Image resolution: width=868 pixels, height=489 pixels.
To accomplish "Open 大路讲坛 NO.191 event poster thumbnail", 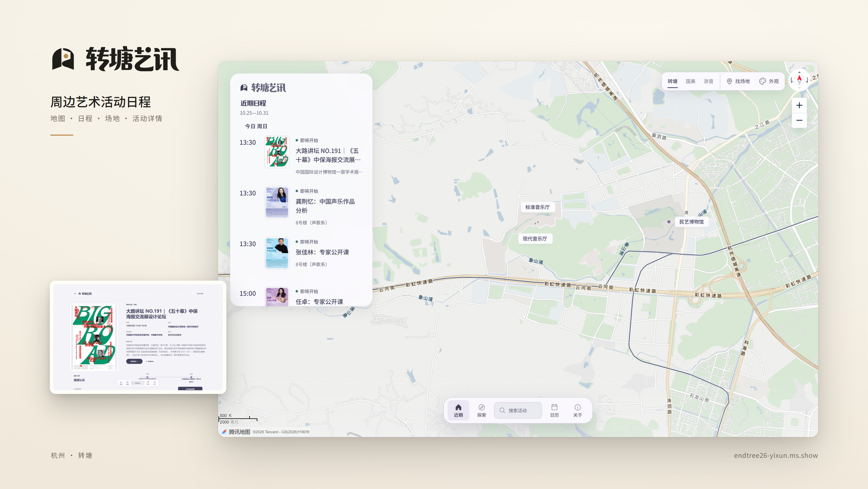I will (x=277, y=151).
